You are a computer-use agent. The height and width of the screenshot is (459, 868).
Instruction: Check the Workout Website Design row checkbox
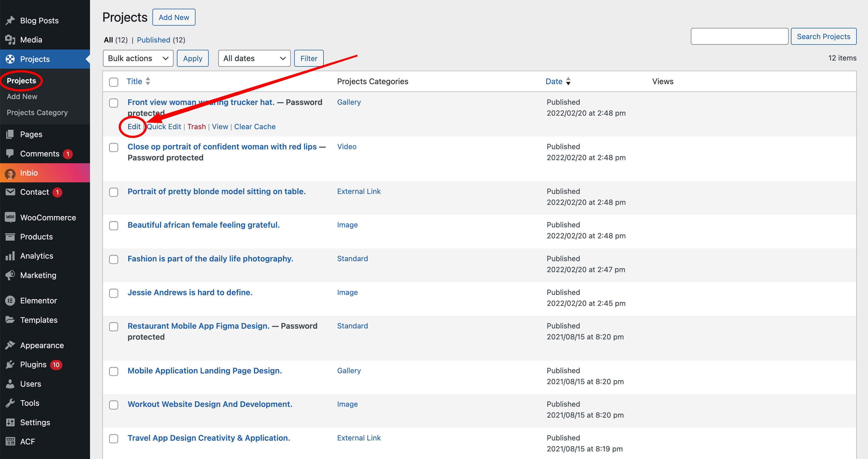(x=114, y=405)
